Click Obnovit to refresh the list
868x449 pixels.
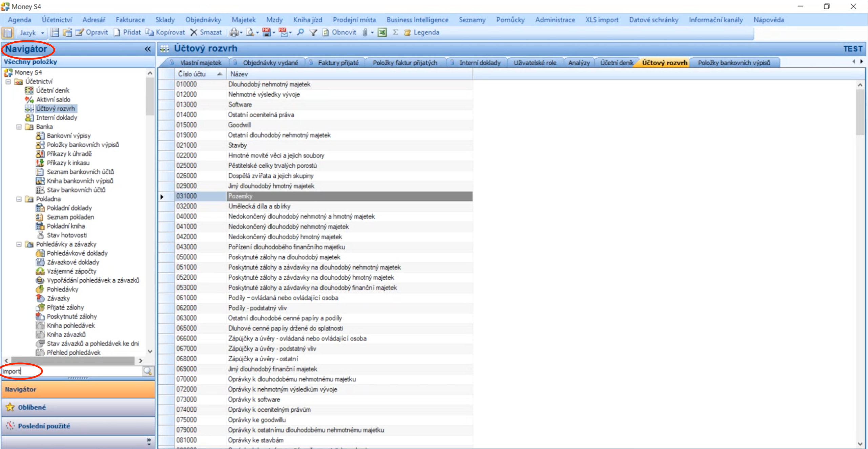[x=339, y=33]
